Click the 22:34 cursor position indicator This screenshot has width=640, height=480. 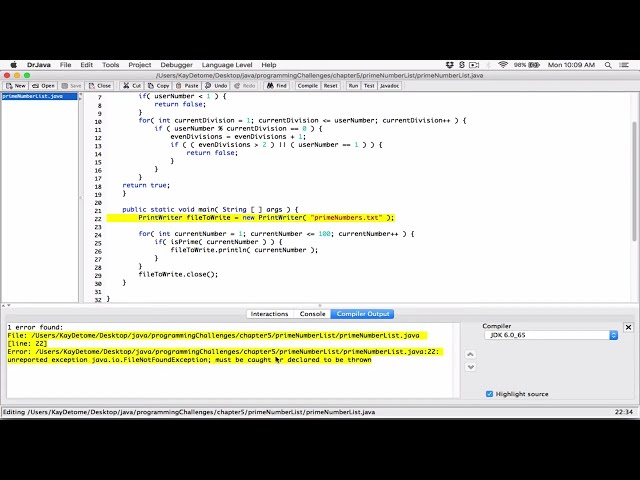click(x=623, y=412)
